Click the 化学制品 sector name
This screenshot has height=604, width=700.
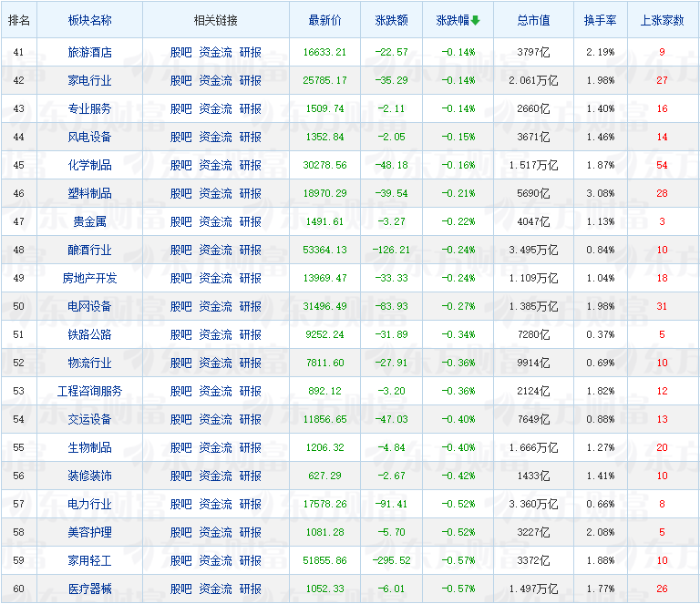click(90, 165)
